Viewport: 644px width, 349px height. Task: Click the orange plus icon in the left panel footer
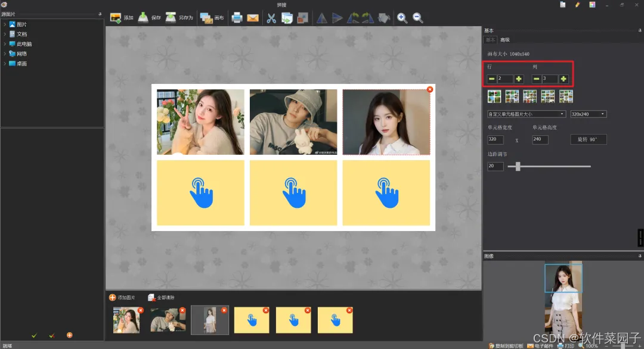click(x=69, y=335)
